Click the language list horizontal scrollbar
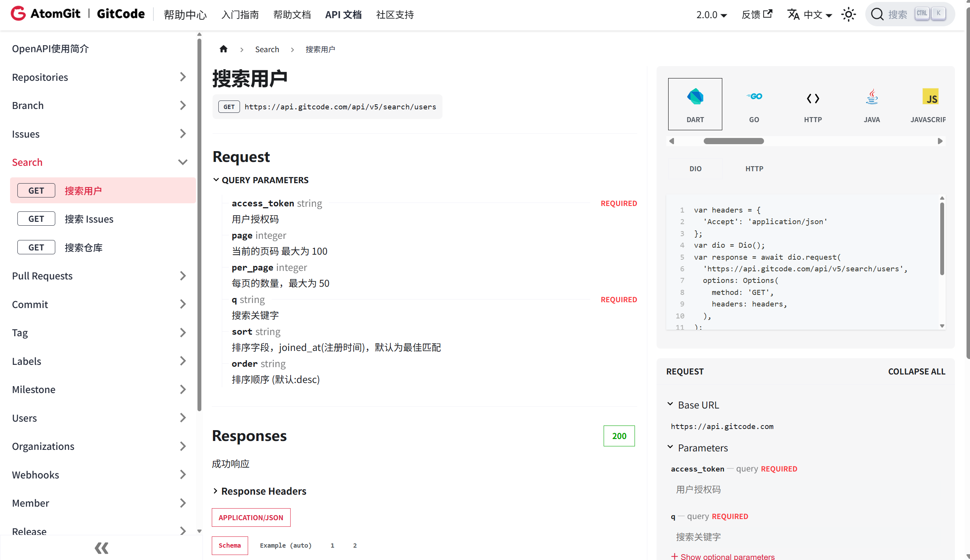The width and height of the screenshot is (970, 560). point(733,141)
